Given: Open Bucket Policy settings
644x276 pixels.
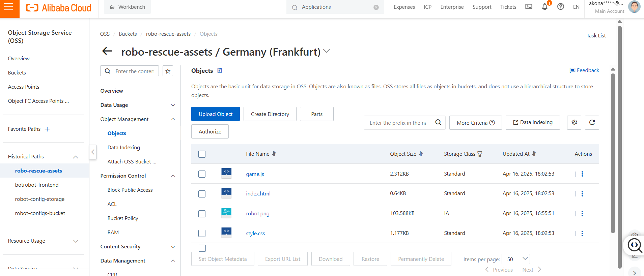Looking at the screenshot, I should [123, 218].
